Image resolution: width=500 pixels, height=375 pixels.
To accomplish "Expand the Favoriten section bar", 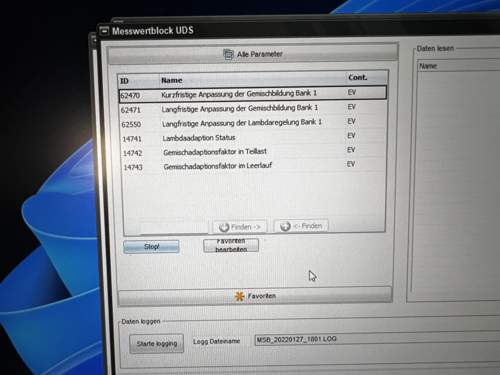I will 255,296.
